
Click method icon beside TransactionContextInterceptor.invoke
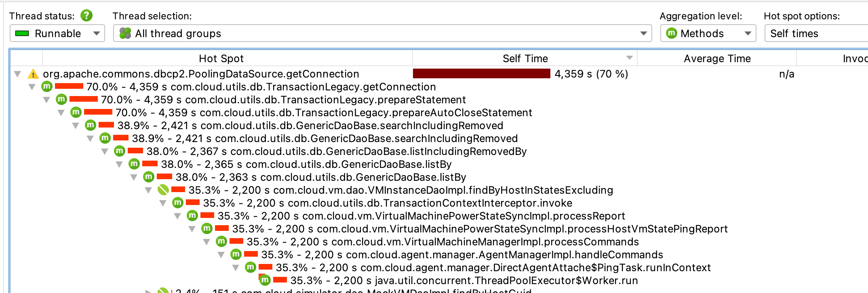click(178, 203)
